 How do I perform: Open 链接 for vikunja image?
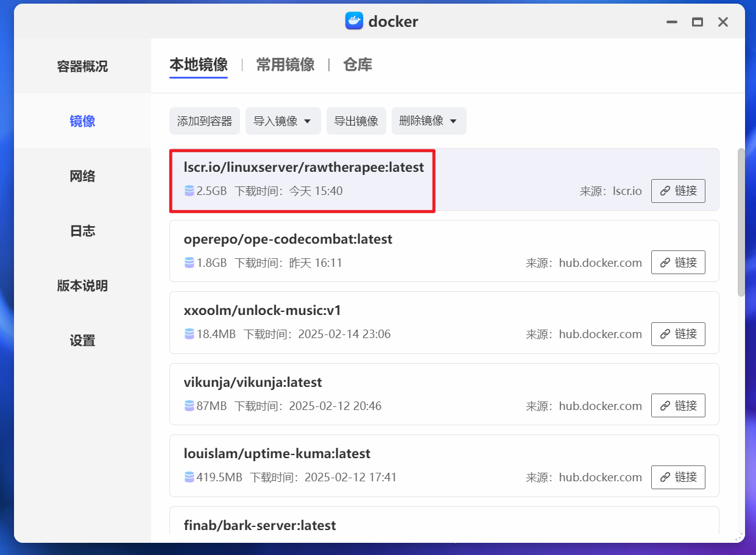point(678,406)
